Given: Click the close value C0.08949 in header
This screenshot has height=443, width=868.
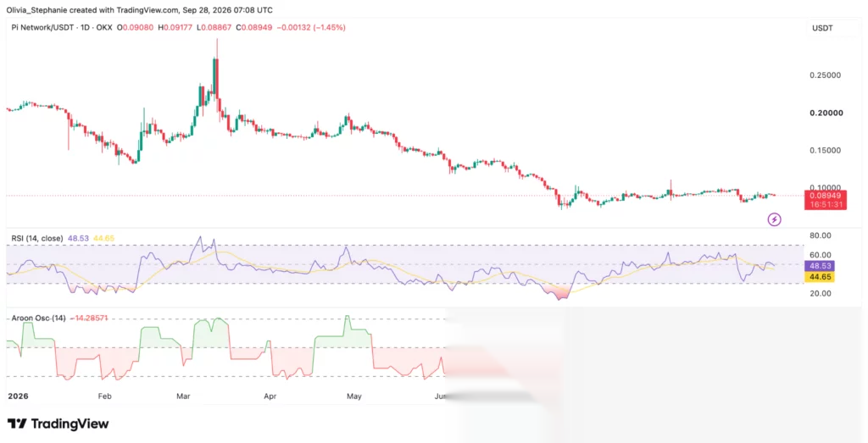Looking at the screenshot, I should tap(254, 27).
